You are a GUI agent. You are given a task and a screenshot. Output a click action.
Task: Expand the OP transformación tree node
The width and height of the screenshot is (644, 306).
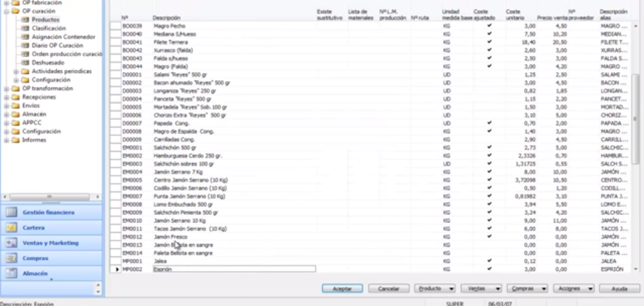point(7,89)
